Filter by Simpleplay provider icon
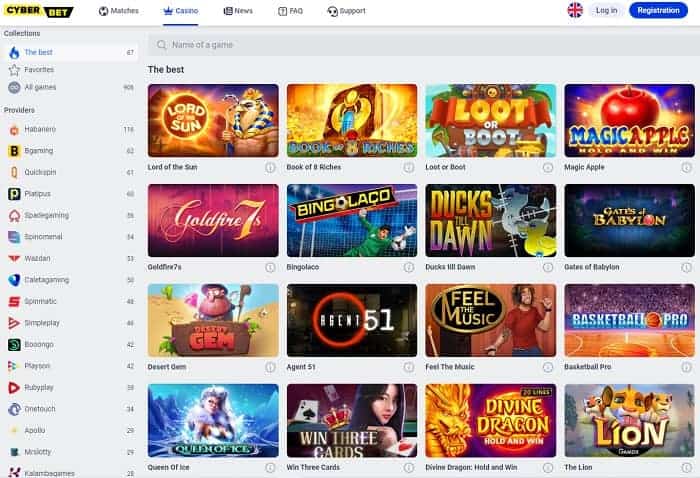The width and height of the screenshot is (700, 478). click(14, 323)
